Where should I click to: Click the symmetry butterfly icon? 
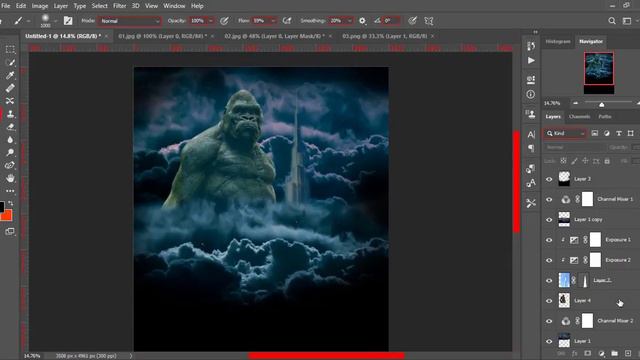pos(429,21)
